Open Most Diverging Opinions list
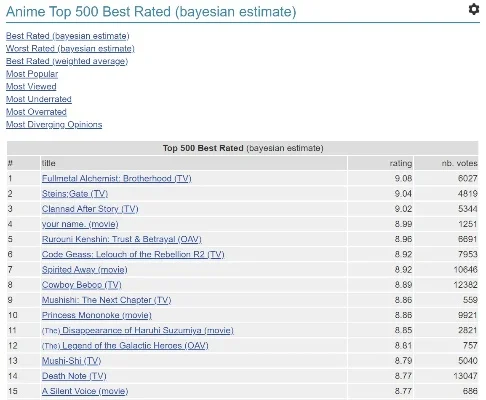This screenshot has width=486, height=400. pyautogui.click(x=54, y=125)
